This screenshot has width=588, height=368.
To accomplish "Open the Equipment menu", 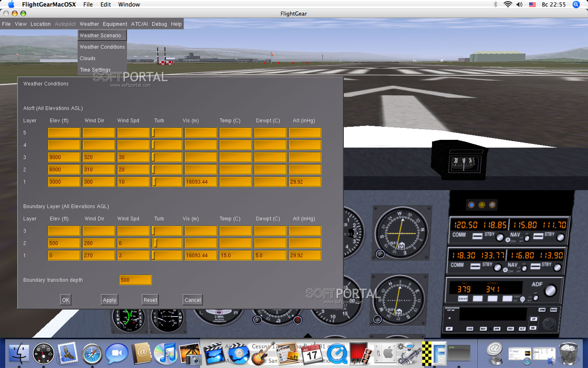I will [x=115, y=24].
